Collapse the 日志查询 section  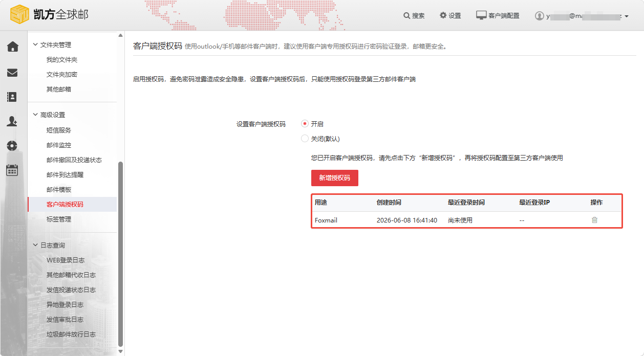[x=35, y=245]
